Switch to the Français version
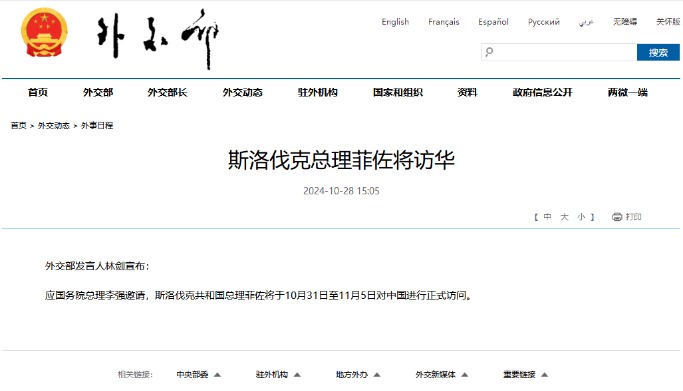This screenshot has width=683, height=391. coord(443,22)
